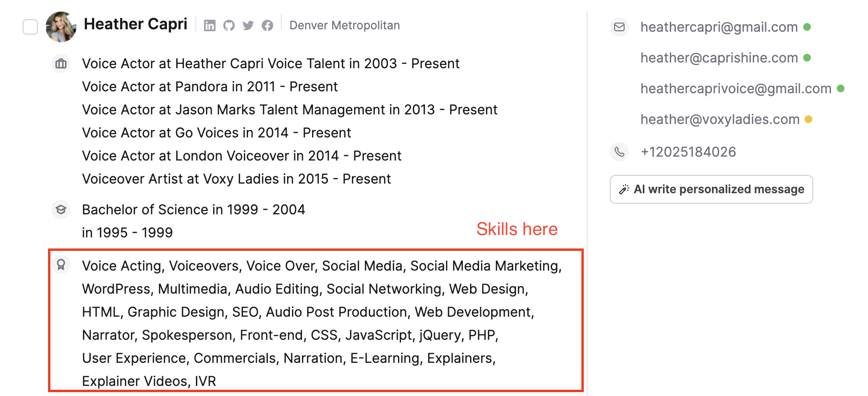Open Heather Capri's Twitter icon
This screenshot has width=868, height=396.
coord(248,25)
